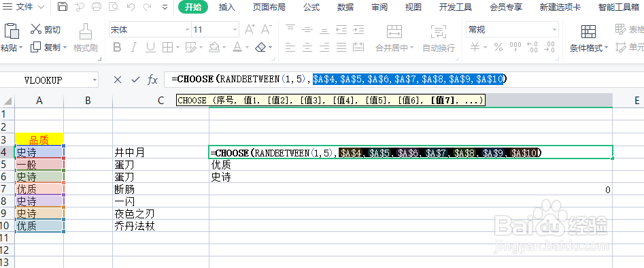
Task: Switch to the 审阅 tab
Action: click(x=379, y=7)
